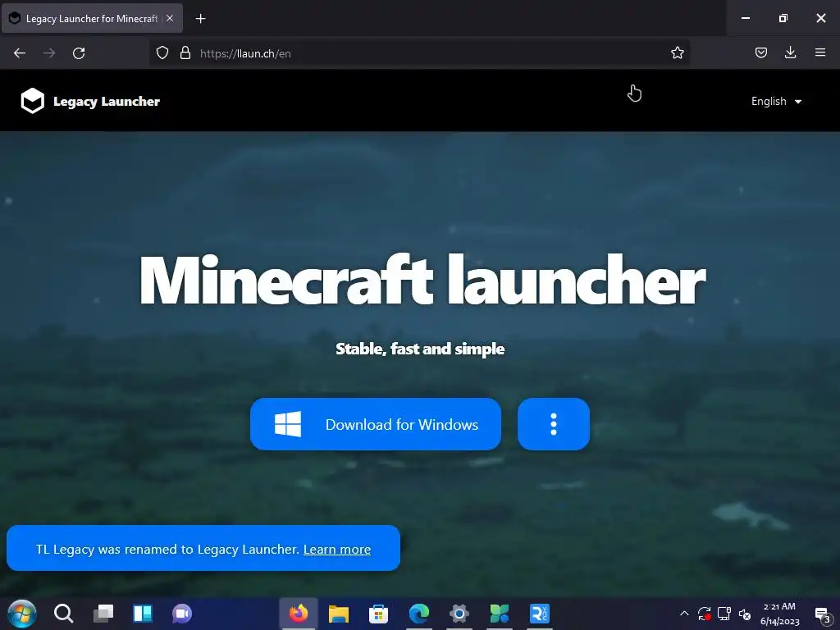
Task: Open the Firefox hamburger application menu
Action: tap(820, 52)
